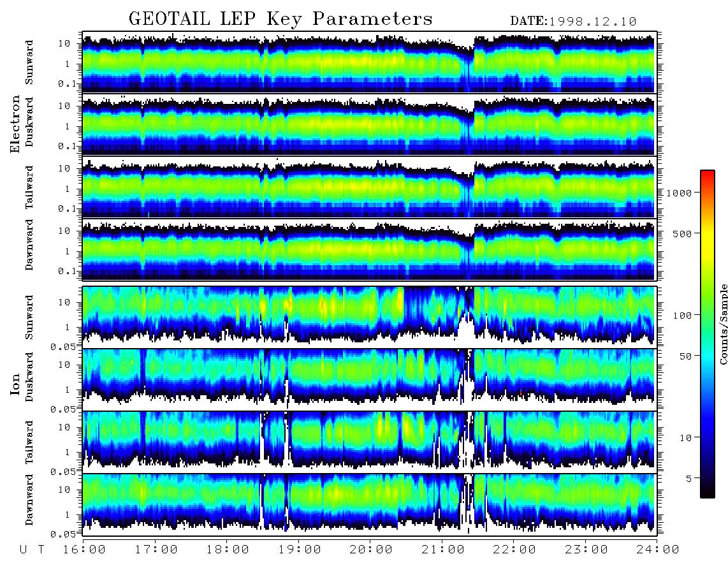Click the 0.1 tick of Electron Dawnward panel

pyautogui.click(x=67, y=271)
